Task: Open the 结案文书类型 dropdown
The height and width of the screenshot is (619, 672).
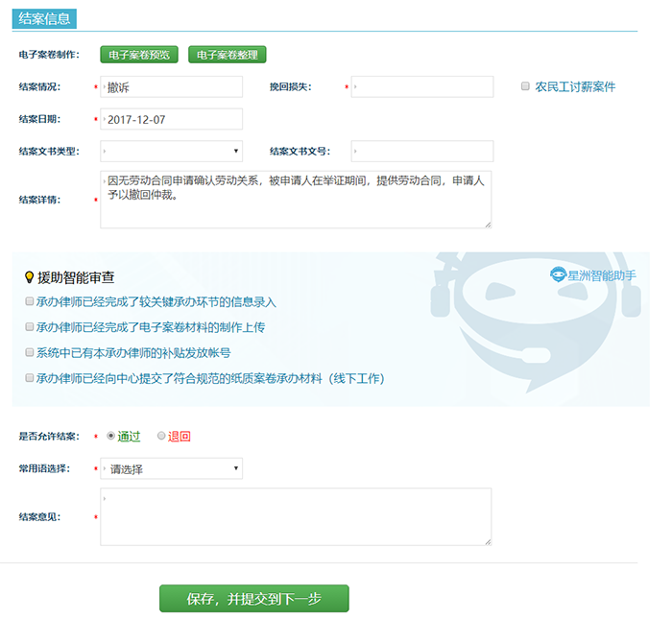Action: 172,152
